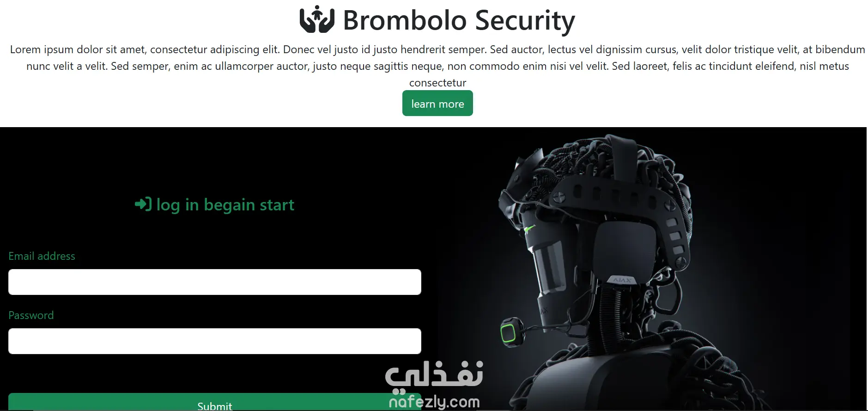The image size is (868, 411).
Task: Submit the login form
Action: pyautogui.click(x=215, y=402)
